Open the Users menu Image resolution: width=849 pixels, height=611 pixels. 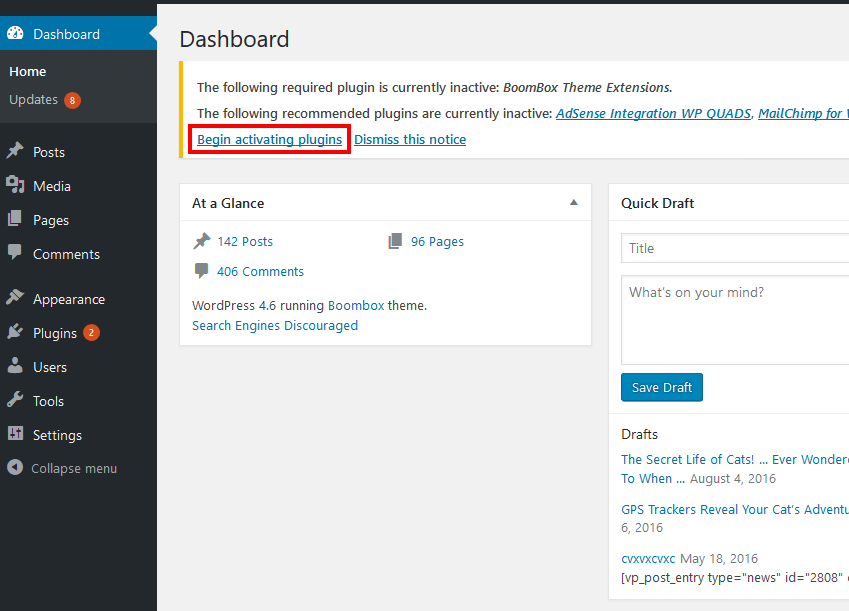click(x=50, y=367)
